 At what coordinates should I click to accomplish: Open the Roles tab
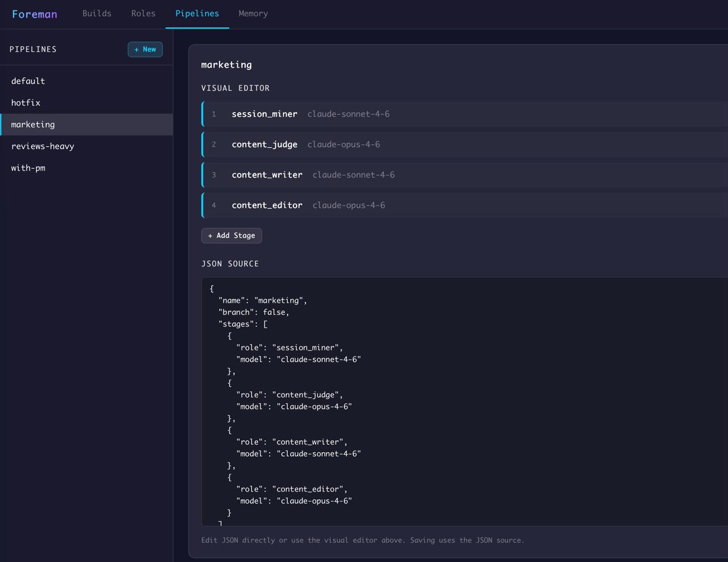tap(143, 14)
